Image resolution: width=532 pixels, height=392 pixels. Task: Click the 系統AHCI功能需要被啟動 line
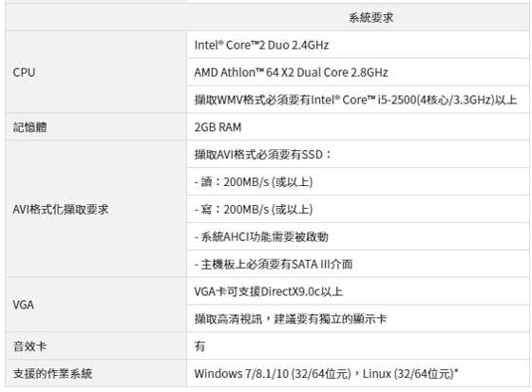coord(261,236)
